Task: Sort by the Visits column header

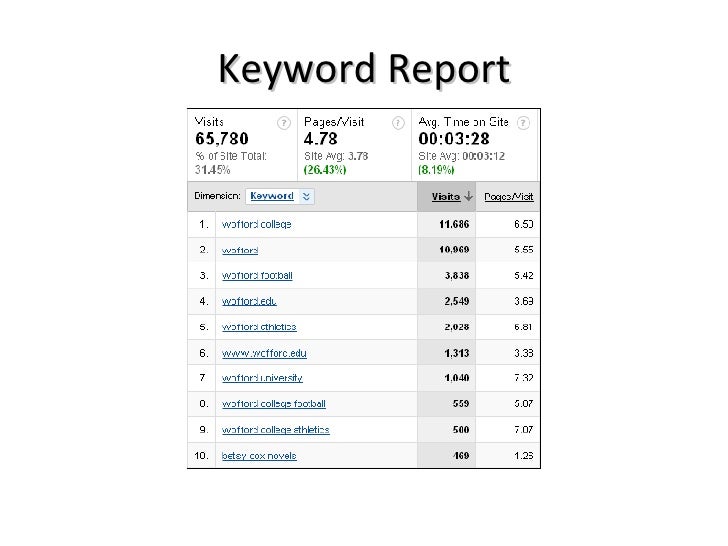Action: pos(446,197)
